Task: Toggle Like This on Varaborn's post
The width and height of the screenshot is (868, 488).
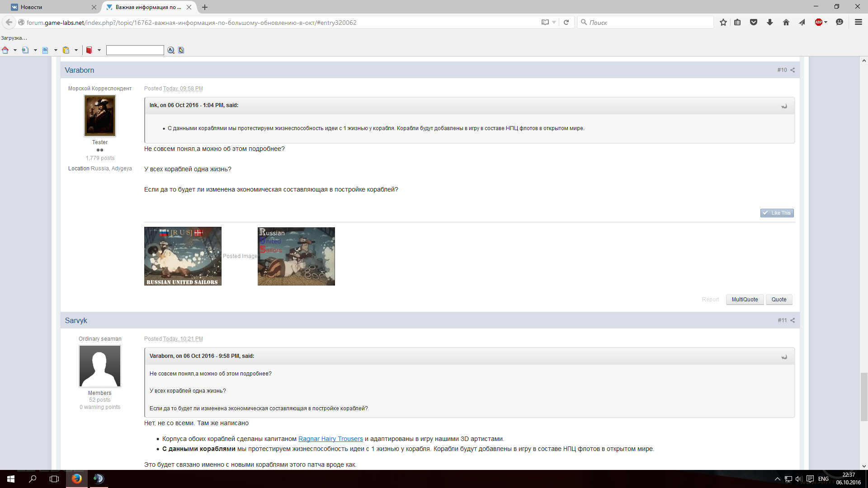Action: [x=777, y=213]
